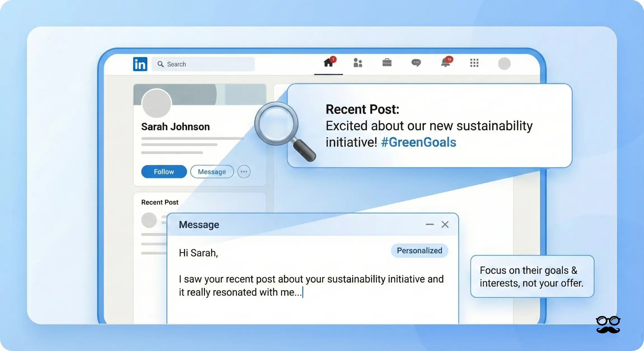Click the search magnifier inside Search box
The image size is (644, 351).
click(160, 64)
